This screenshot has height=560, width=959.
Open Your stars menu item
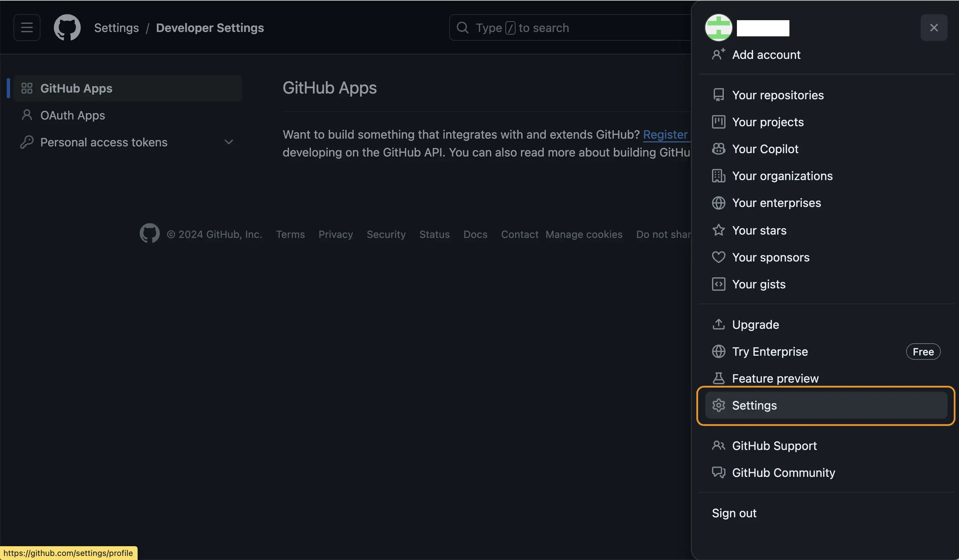(x=826, y=230)
